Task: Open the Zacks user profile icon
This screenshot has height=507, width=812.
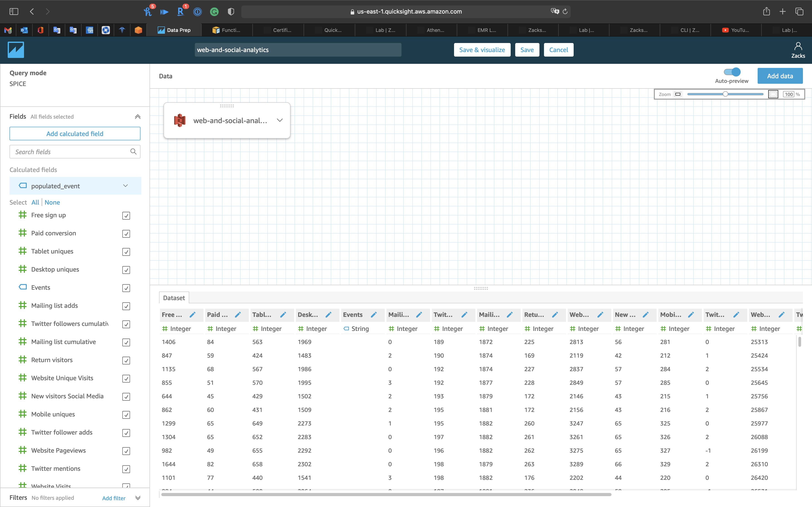Action: coord(798,46)
